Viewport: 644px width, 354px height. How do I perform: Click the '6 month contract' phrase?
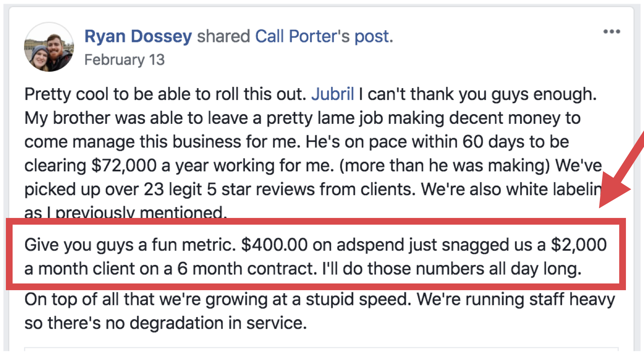pos(247,269)
